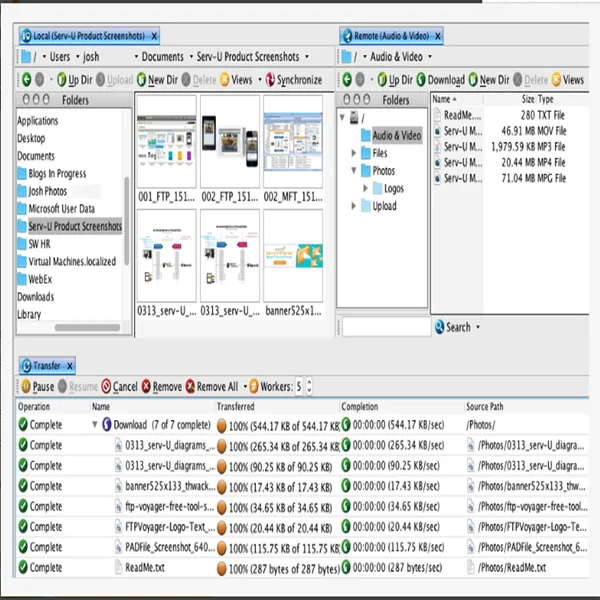Image resolution: width=600 pixels, height=600 pixels.
Task: Expand the remote Logos folder
Action: (365, 188)
